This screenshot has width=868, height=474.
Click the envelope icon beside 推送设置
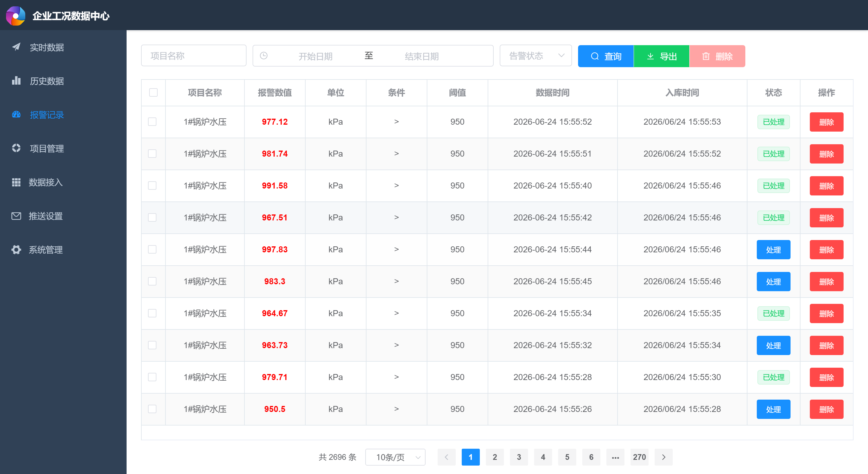pyautogui.click(x=16, y=216)
